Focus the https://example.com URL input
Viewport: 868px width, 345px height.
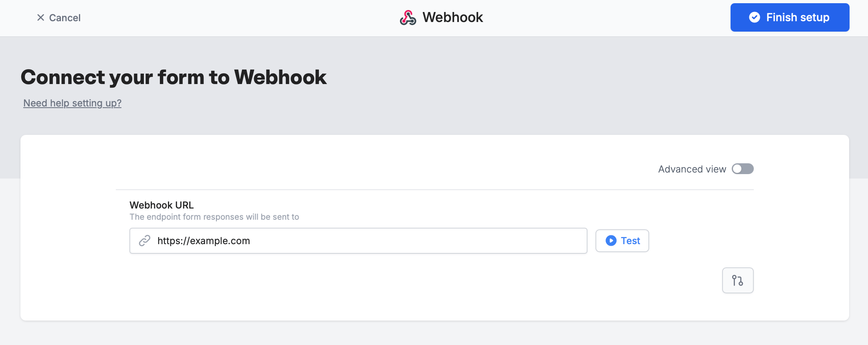click(358, 241)
